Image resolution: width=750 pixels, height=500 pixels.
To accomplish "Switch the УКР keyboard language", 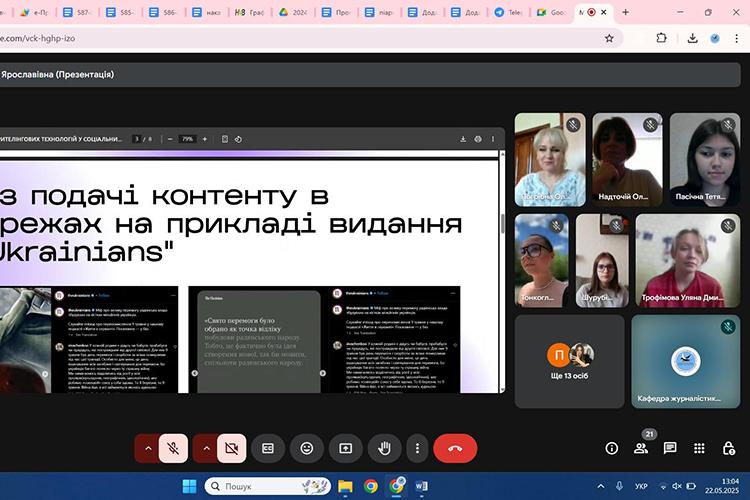I will [641, 486].
